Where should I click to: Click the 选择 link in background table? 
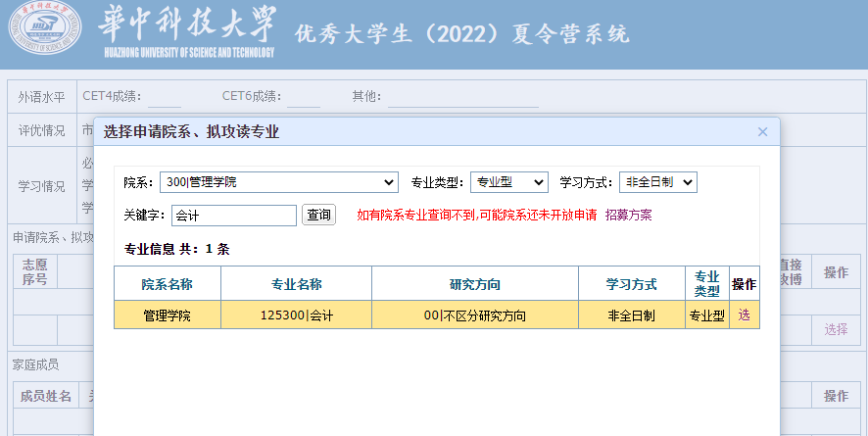836,329
